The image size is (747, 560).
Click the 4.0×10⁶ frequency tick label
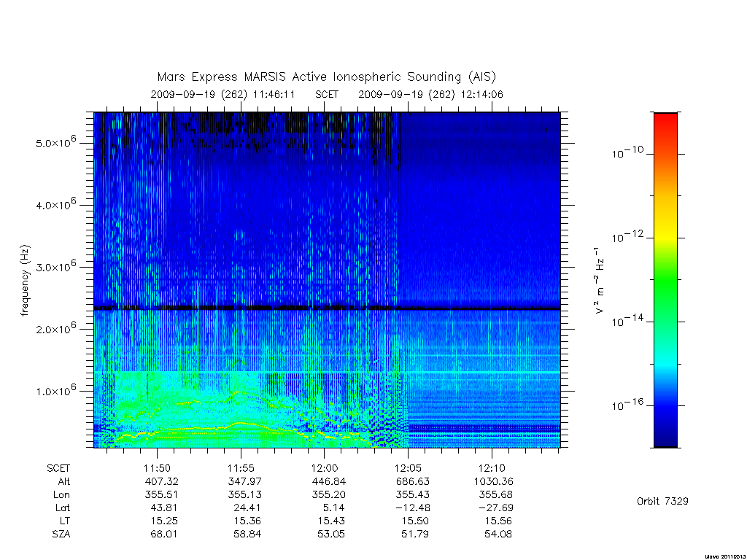click(55, 204)
